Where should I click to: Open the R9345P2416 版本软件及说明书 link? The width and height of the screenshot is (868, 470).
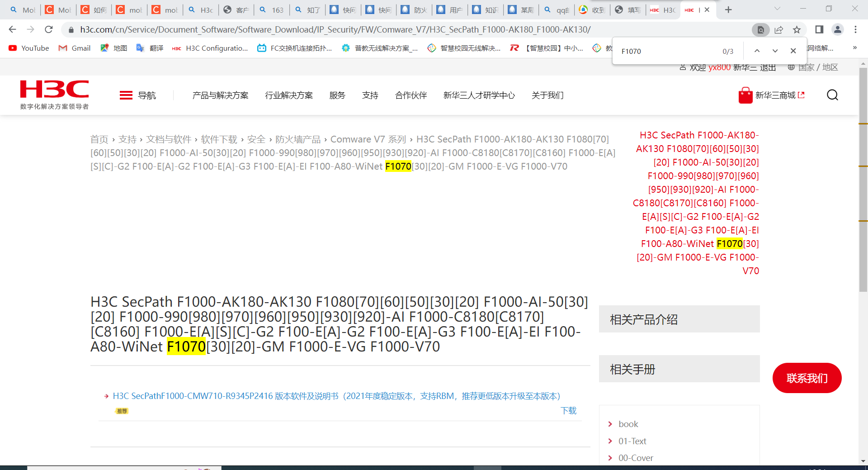[x=336, y=396]
